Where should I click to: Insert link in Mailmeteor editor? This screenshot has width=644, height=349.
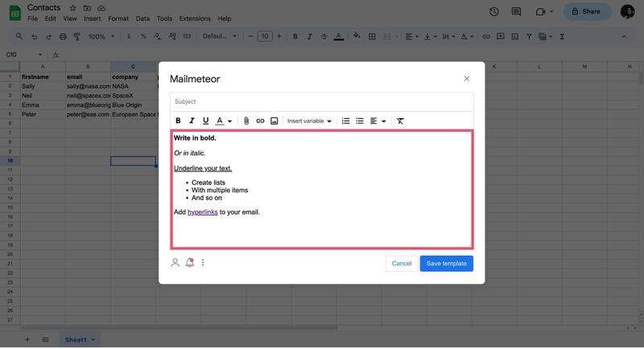(x=260, y=121)
